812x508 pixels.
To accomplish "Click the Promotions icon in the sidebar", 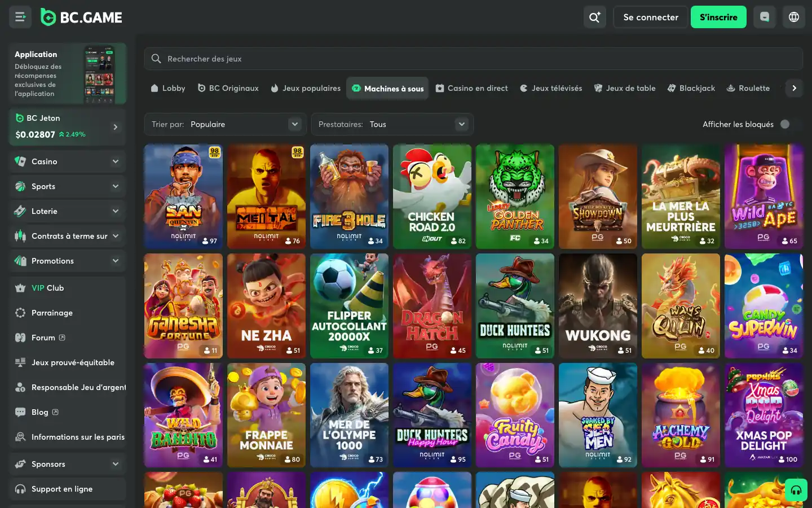I will click(20, 261).
